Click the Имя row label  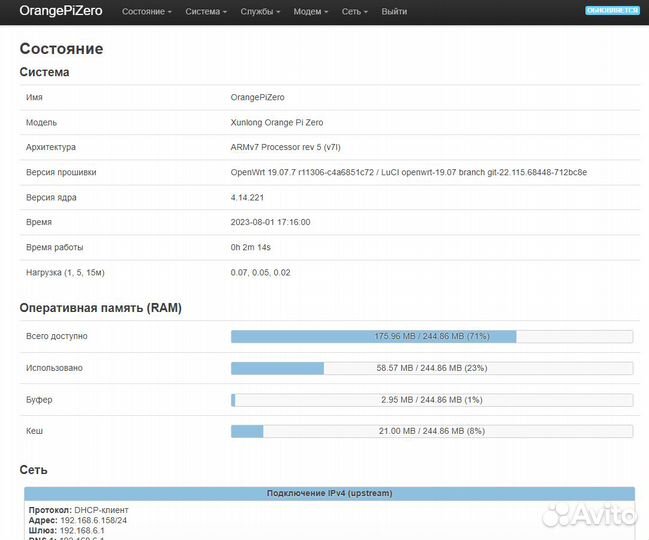[x=34, y=97]
